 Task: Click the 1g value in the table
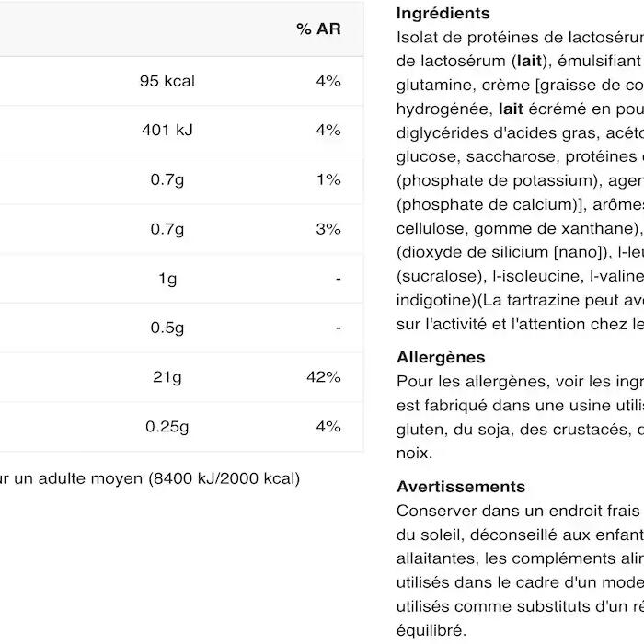(x=167, y=279)
